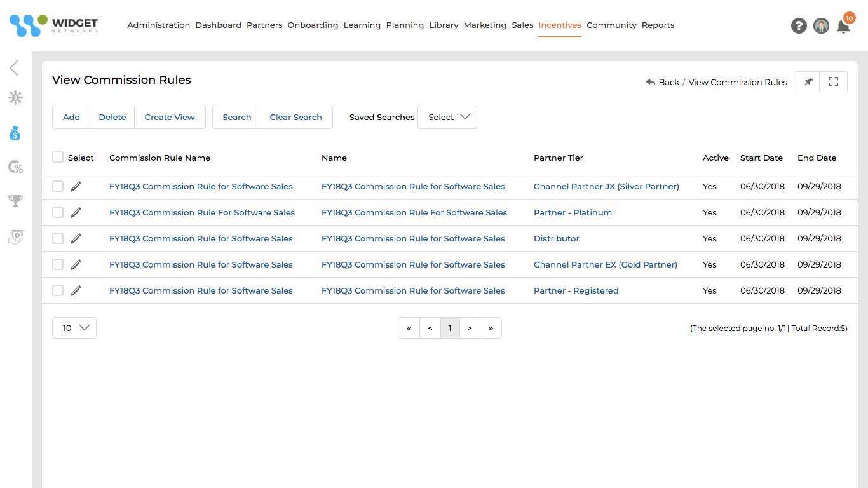Open notifications from the bell icon

tap(844, 27)
